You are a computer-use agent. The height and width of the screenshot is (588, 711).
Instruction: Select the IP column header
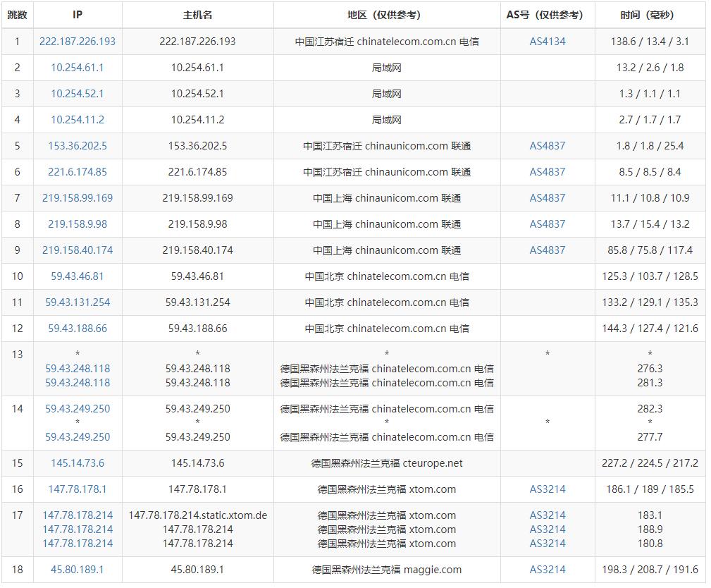tap(78, 15)
